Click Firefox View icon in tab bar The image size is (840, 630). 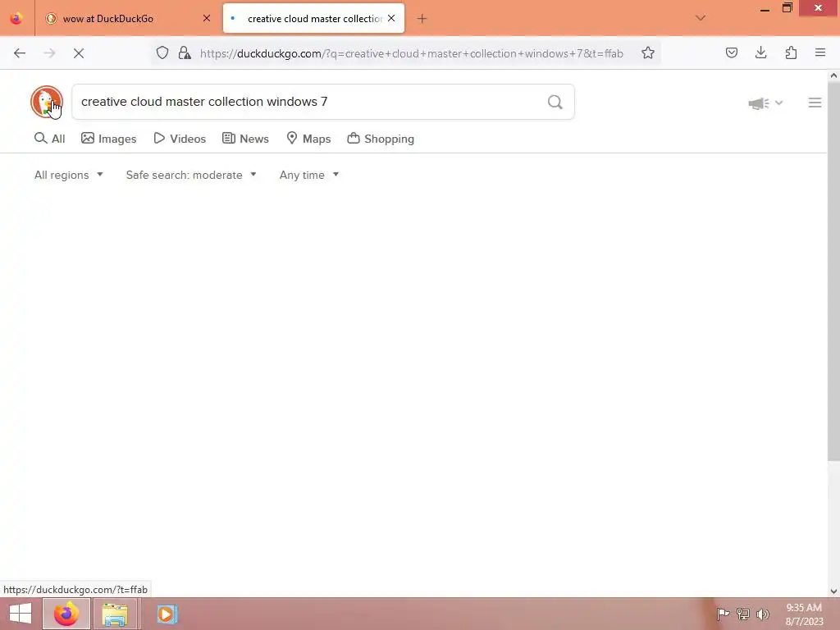(x=16, y=18)
